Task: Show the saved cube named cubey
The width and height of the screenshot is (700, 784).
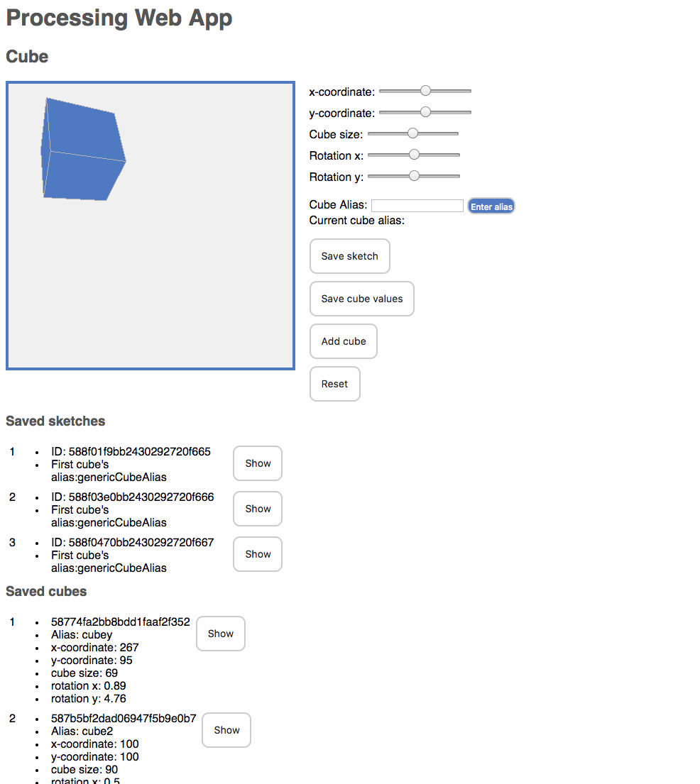Action: click(220, 634)
